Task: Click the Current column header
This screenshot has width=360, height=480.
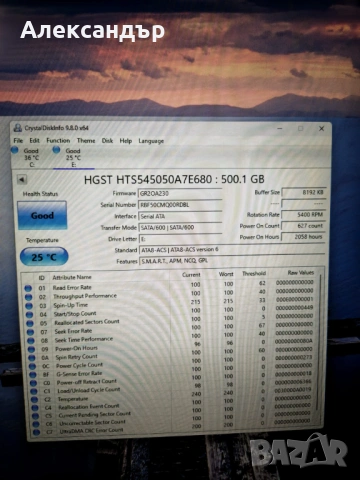Action: pos(191,275)
